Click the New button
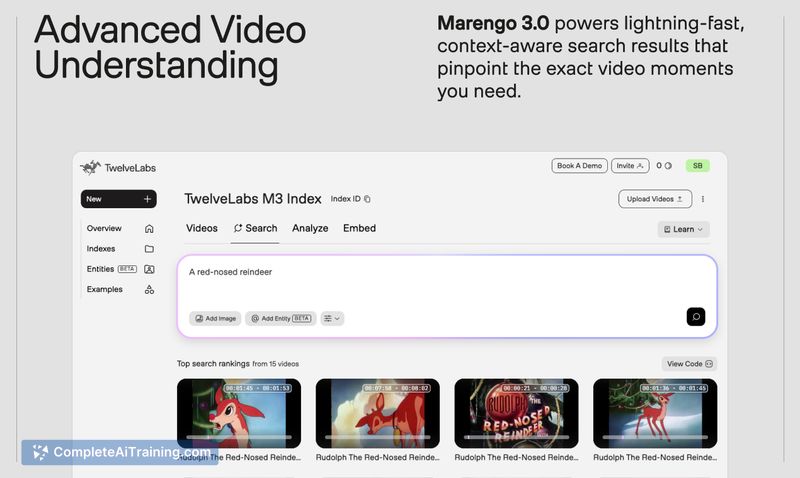Screen dimensions: 800x478 coord(118,199)
